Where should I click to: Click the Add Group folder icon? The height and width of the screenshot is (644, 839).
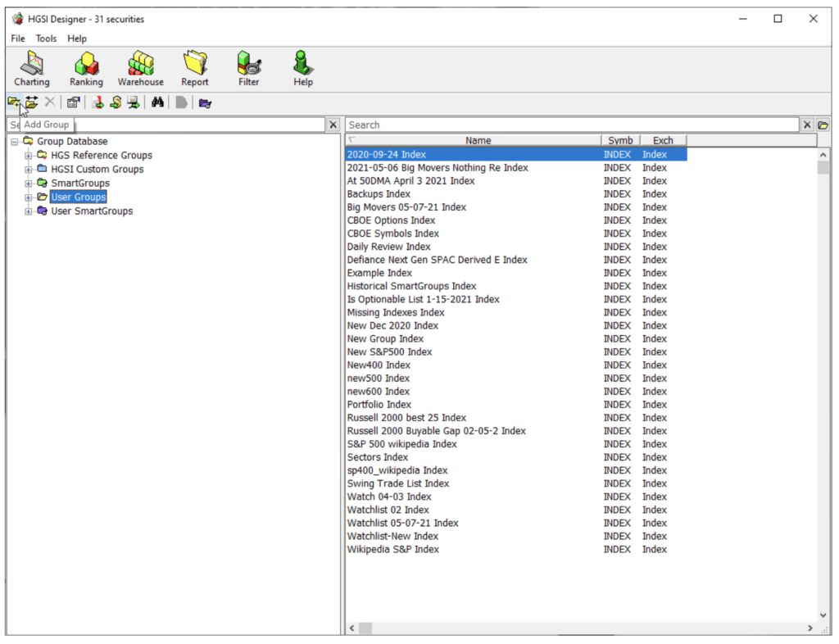(14, 102)
